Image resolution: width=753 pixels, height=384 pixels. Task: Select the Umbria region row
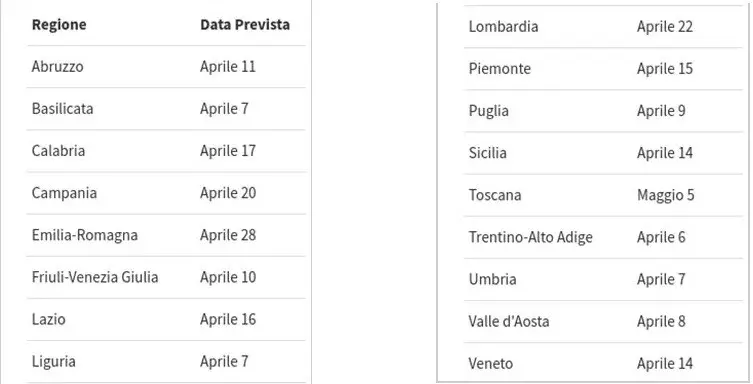pyautogui.click(x=603, y=280)
